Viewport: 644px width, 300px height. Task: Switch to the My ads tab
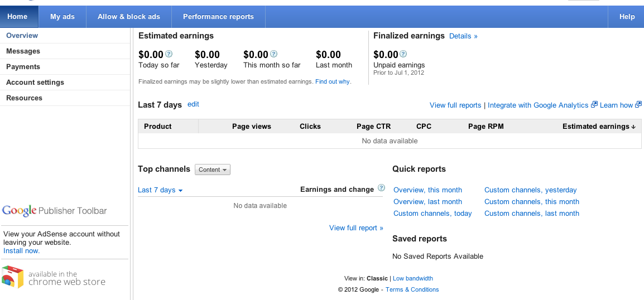(x=63, y=17)
